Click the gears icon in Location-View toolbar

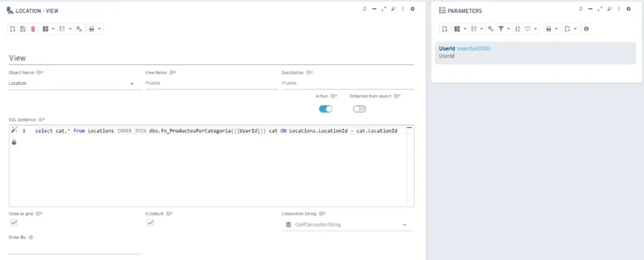pos(79,29)
